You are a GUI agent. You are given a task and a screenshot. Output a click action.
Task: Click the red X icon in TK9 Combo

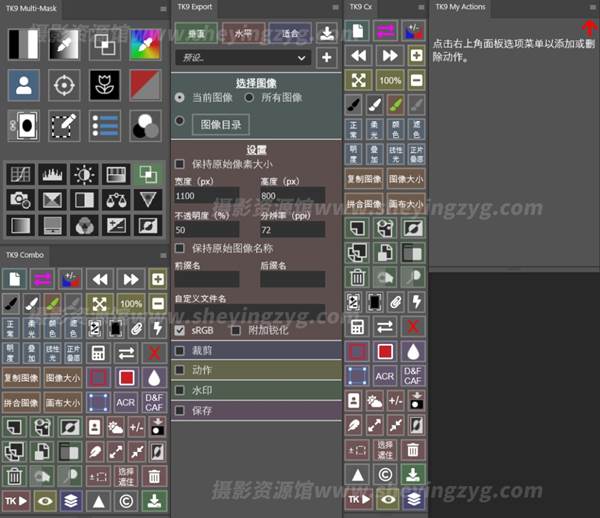coord(154,353)
